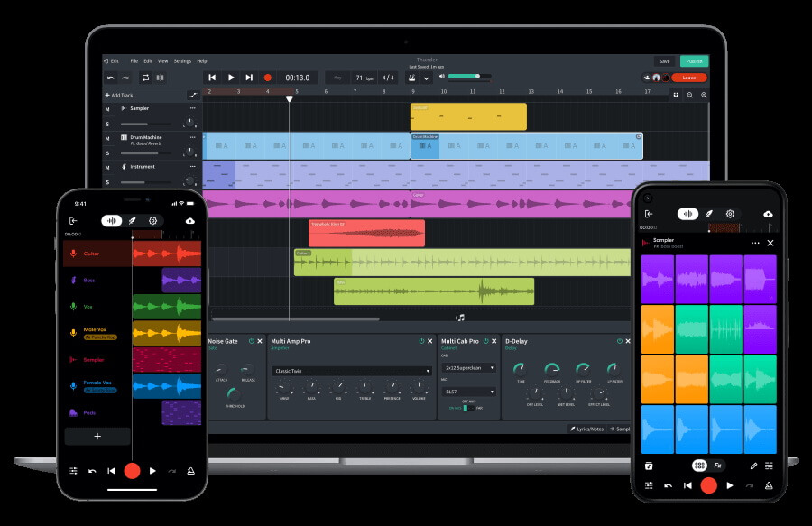The width and height of the screenshot is (812, 526).
Task: Open settings gear on the left phone
Action: click(x=152, y=220)
